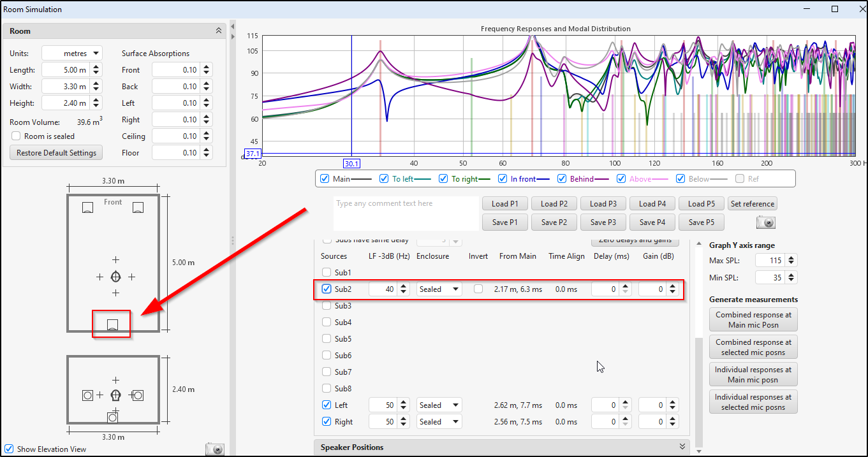Screen dimensions: 868x457
Task: Check the Invert box for Sub2
Action: click(x=478, y=289)
